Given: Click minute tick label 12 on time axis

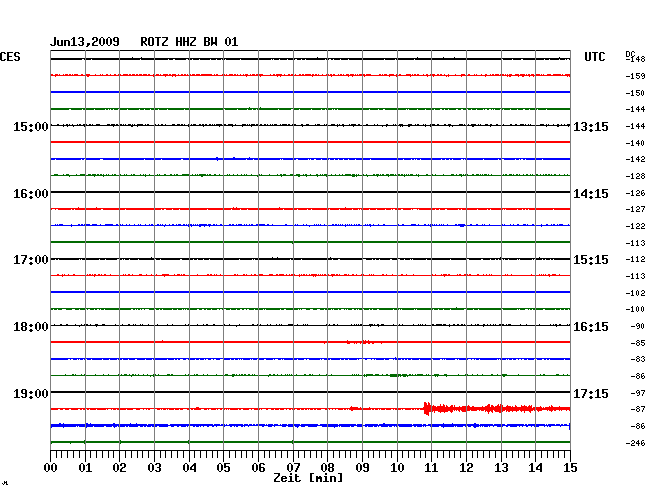Looking at the screenshot, I should 466,468.
